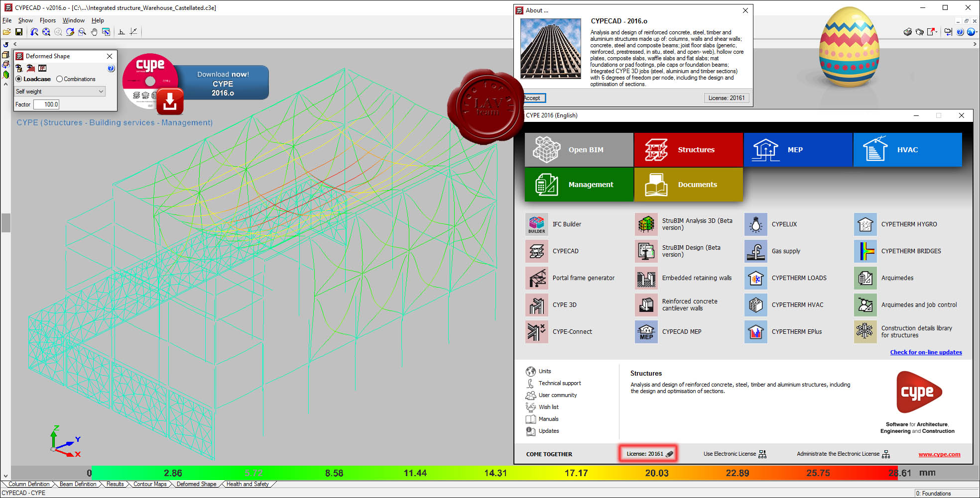Click left chevron below the toolbar
This screenshot has height=498, width=980.
(x=15, y=44)
